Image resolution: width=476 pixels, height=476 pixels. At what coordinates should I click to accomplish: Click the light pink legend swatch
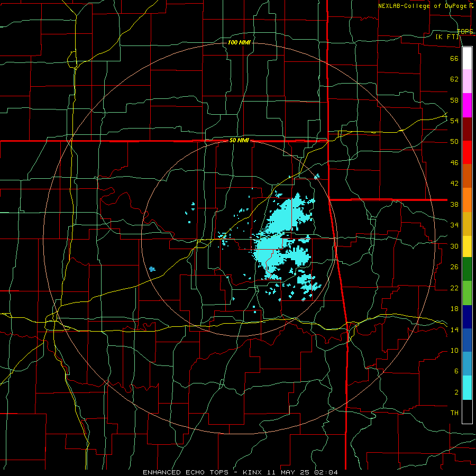point(467,81)
